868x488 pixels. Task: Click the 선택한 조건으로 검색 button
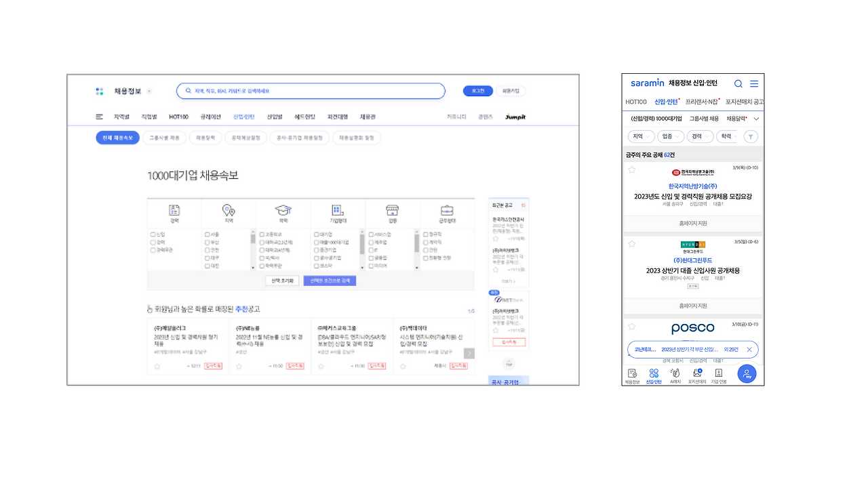click(x=331, y=280)
